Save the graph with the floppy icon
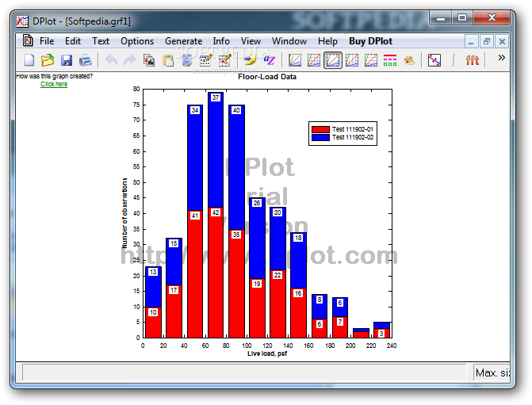532x405 pixels. (67, 60)
